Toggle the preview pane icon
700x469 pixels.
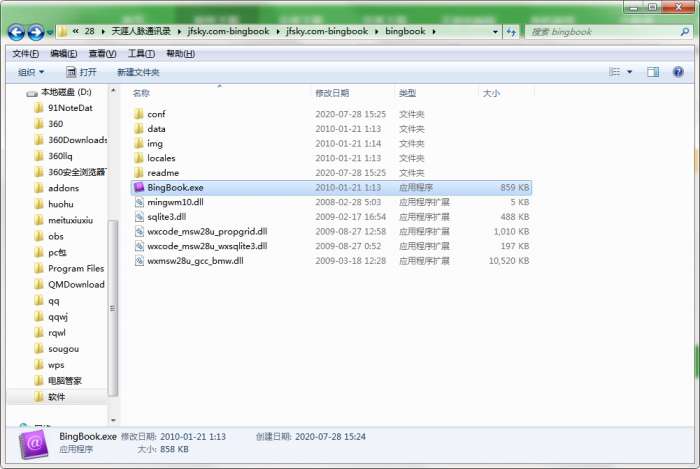(x=653, y=72)
